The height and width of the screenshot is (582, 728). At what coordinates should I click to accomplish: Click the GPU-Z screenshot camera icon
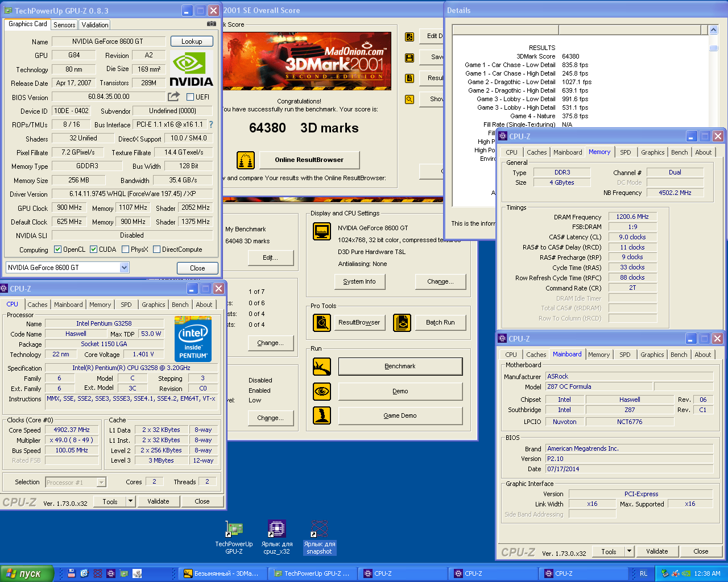coord(212,24)
